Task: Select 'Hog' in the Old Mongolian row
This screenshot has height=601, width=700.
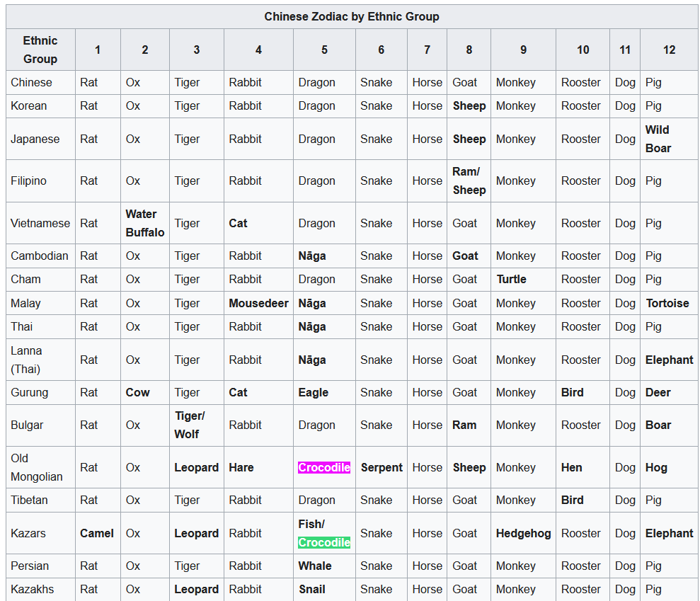Action: pos(656,467)
